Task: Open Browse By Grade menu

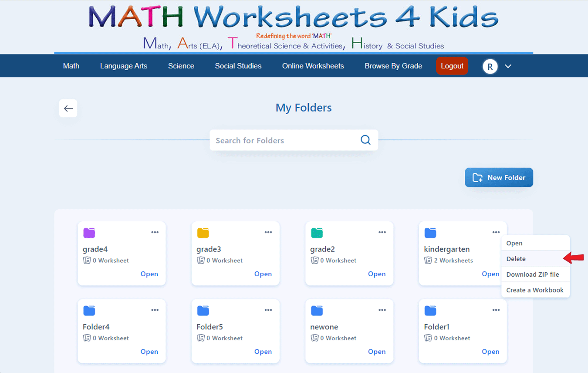Action: (x=393, y=66)
